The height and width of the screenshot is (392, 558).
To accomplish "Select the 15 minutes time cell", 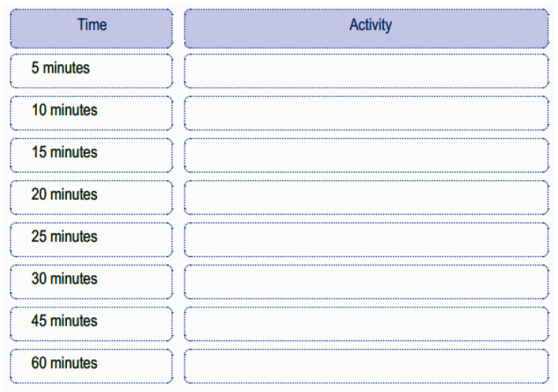I will coord(91,153).
